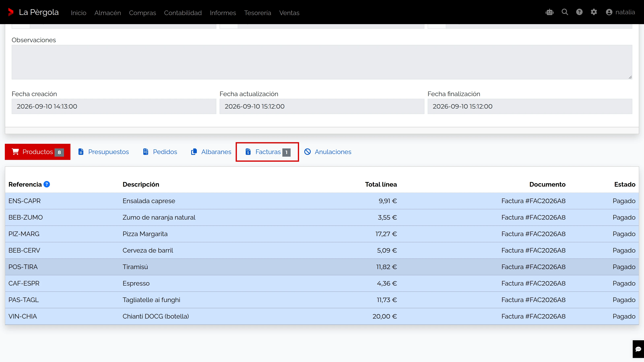
Task: Click the Pagado status in the Espresso row
Action: [624, 283]
